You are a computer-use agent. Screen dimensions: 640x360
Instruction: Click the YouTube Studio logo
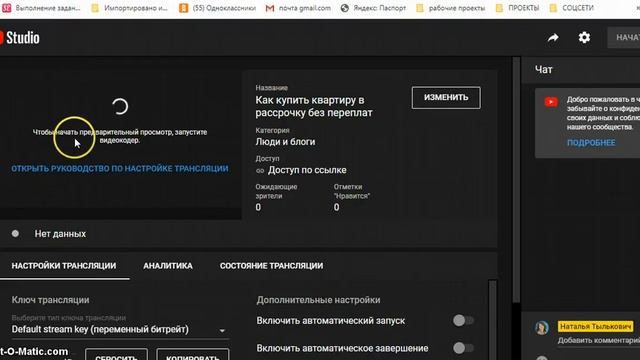(x=20, y=38)
